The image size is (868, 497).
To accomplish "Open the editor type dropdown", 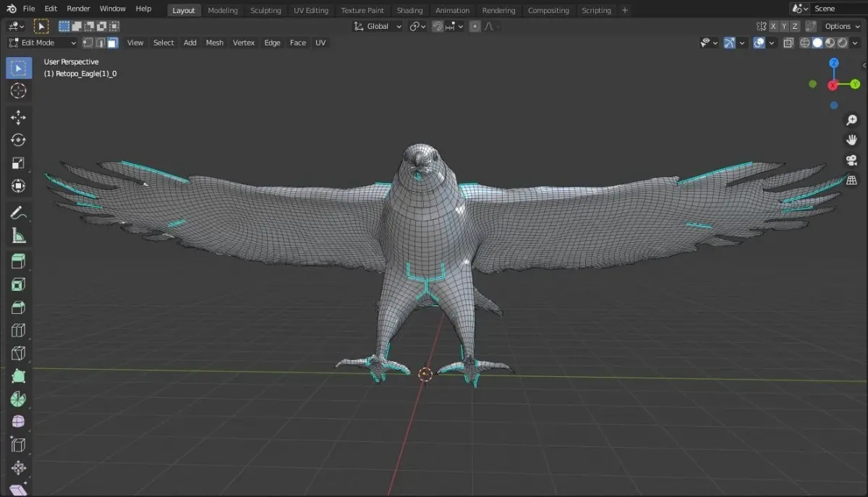I will [x=16, y=26].
